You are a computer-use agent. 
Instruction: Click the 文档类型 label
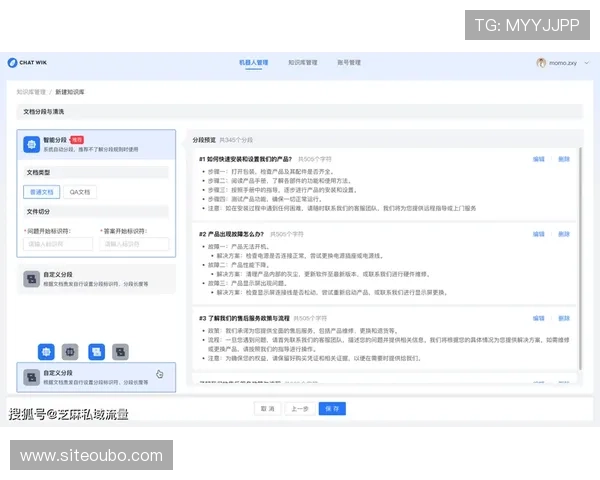(38, 172)
